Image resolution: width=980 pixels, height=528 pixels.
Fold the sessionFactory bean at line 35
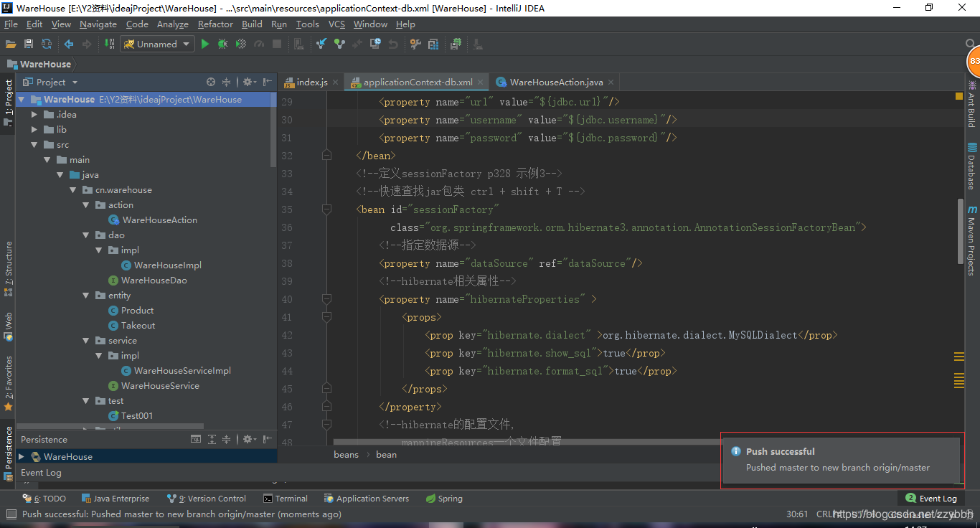(x=326, y=209)
